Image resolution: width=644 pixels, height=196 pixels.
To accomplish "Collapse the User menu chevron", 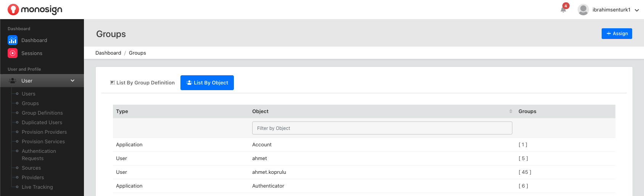I will 72,81.
